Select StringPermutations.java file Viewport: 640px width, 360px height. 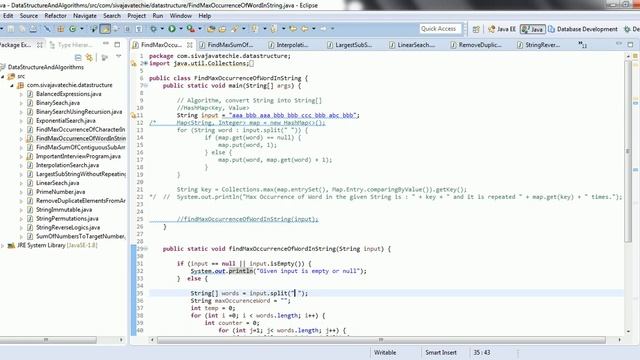67,219
